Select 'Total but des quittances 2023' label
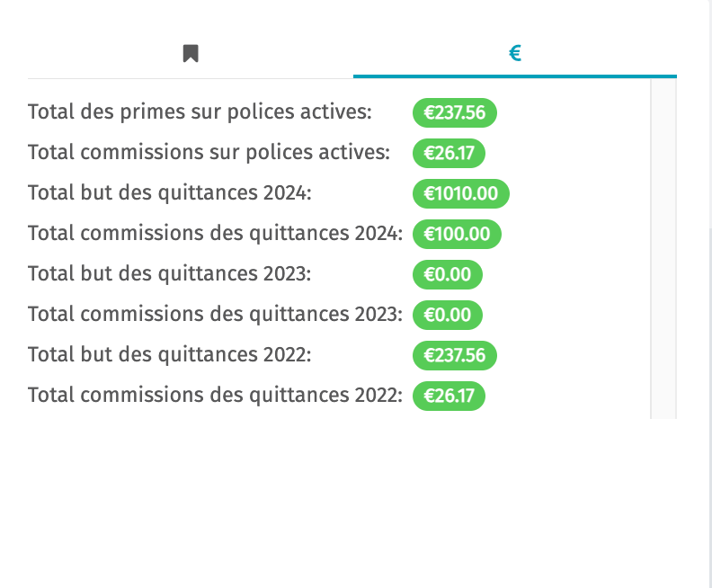This screenshot has height=588, width=712. pos(169,273)
